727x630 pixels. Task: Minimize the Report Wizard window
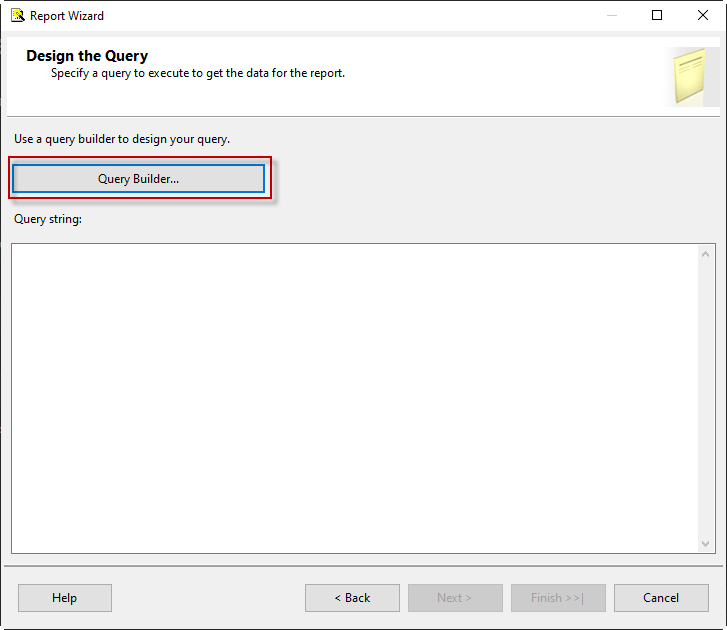[x=610, y=15]
